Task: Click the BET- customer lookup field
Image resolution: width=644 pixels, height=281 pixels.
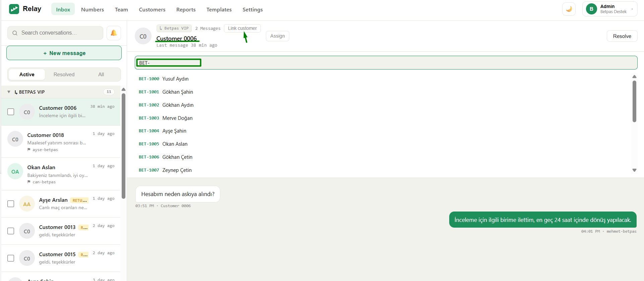Action: pyautogui.click(x=386, y=63)
